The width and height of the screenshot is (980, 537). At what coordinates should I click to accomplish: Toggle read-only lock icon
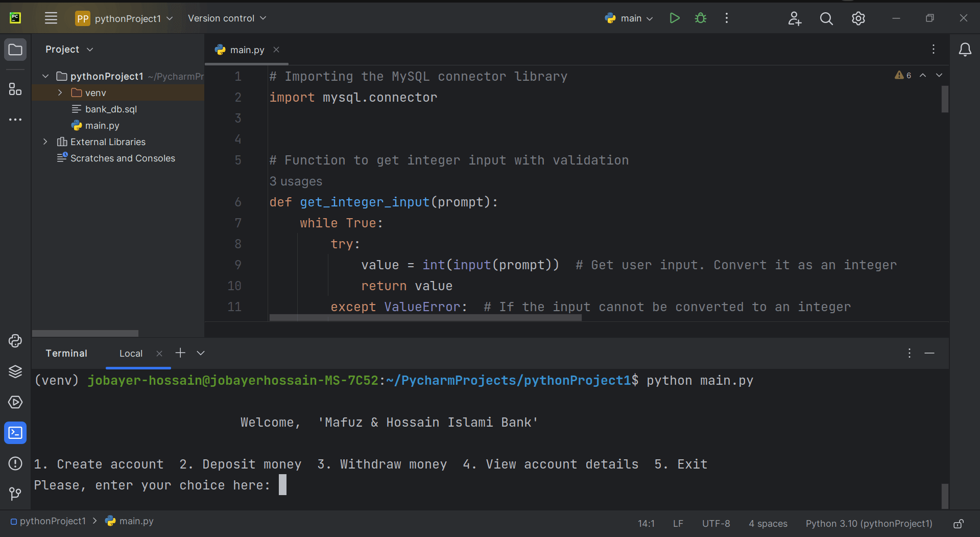[959, 524]
